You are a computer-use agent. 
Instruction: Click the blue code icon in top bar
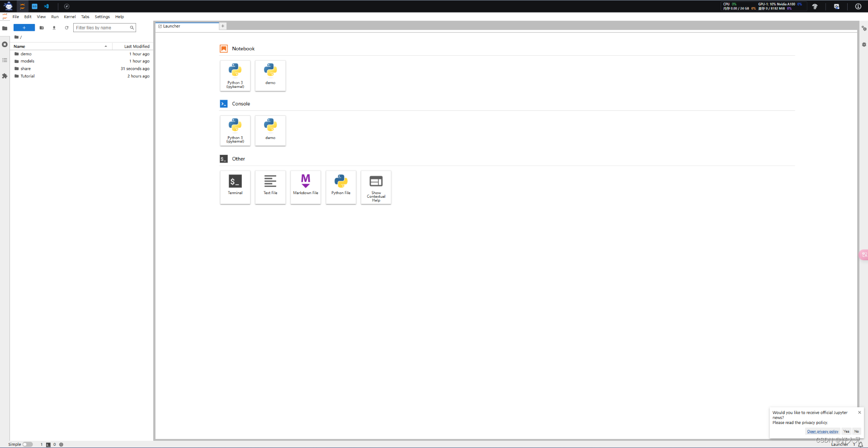coord(34,6)
